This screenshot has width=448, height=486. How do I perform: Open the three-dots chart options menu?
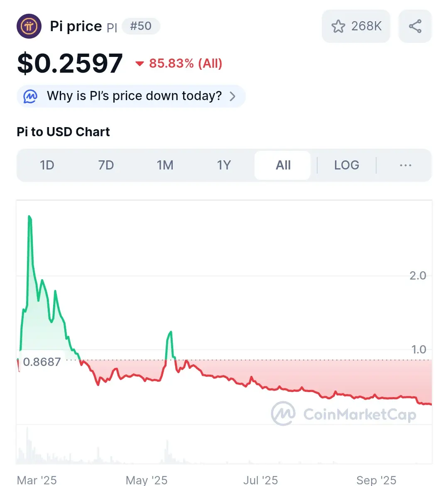[x=406, y=165]
